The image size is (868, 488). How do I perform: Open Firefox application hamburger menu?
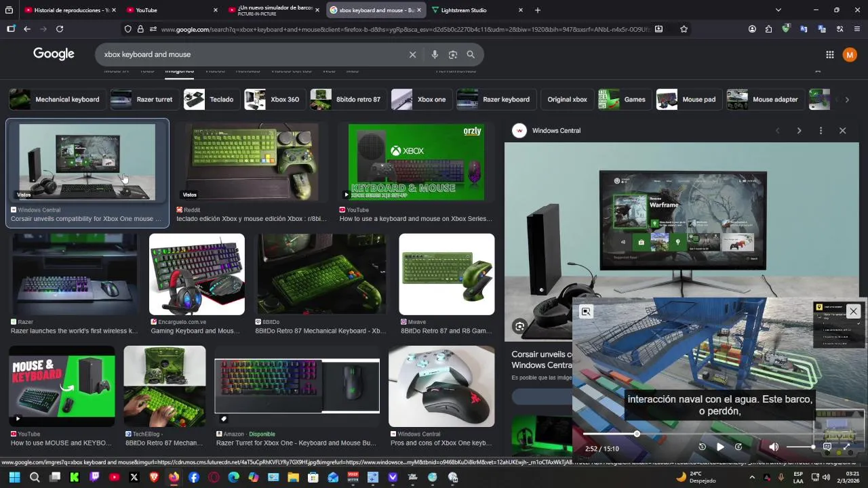click(857, 29)
